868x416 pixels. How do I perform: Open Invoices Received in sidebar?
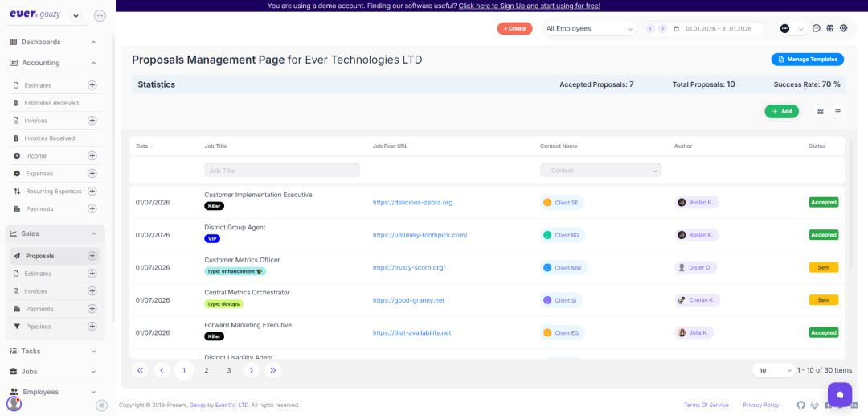tap(50, 138)
